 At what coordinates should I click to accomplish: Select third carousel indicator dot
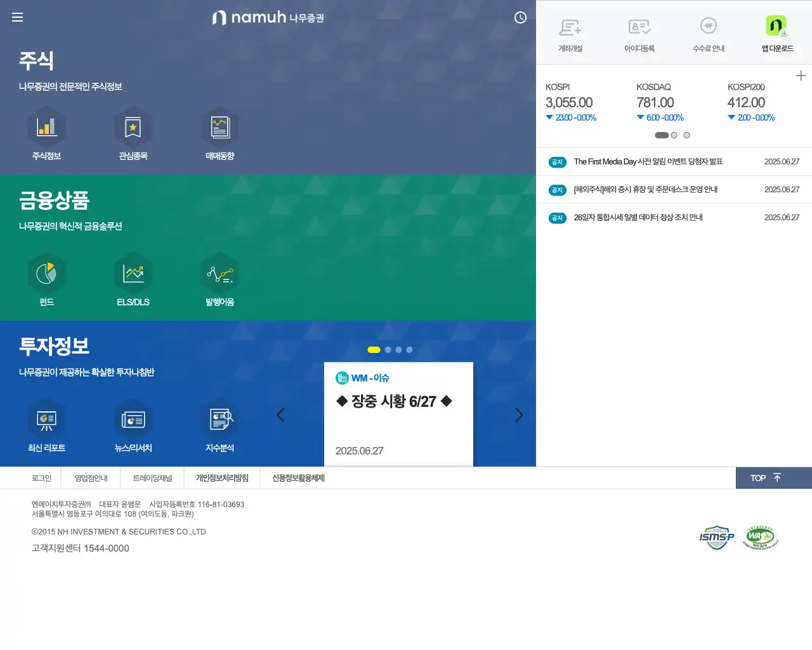pos(398,350)
